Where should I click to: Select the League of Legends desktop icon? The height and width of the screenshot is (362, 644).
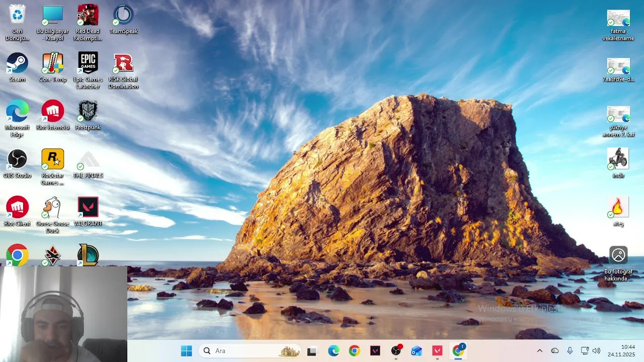point(88,255)
